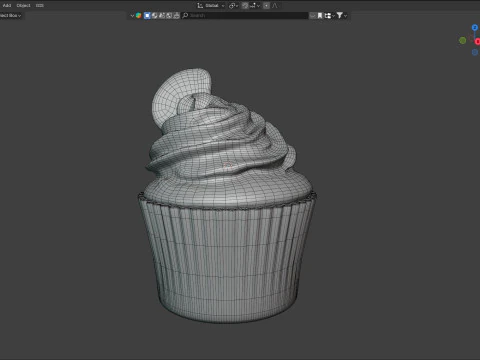The image size is (480, 360).
Task: Open the Object menu
Action: tap(23, 5)
